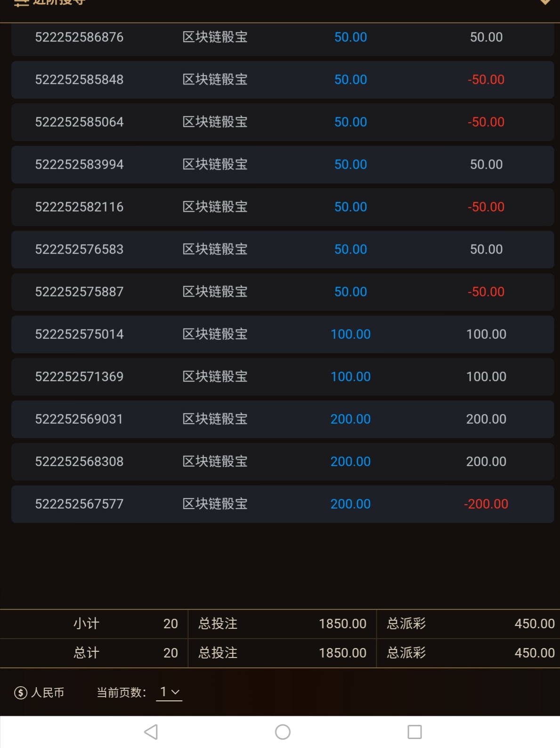Expand the top-right filter chevron arrow
Screen dimensions: 560x748
[545, 2]
